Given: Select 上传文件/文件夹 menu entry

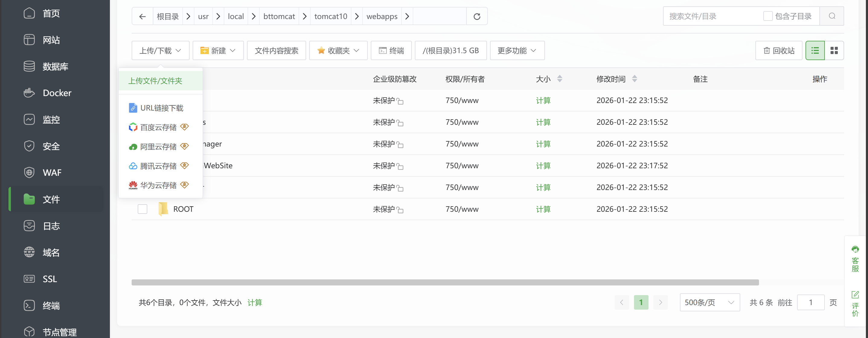Looking at the screenshot, I should (155, 81).
